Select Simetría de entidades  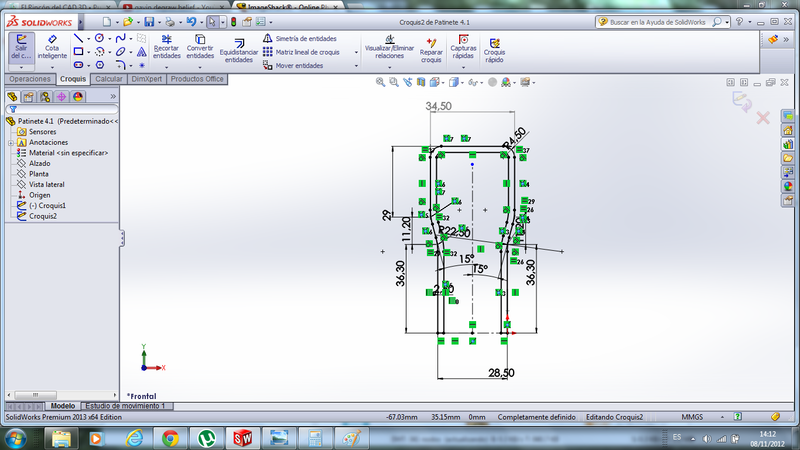tap(306, 38)
